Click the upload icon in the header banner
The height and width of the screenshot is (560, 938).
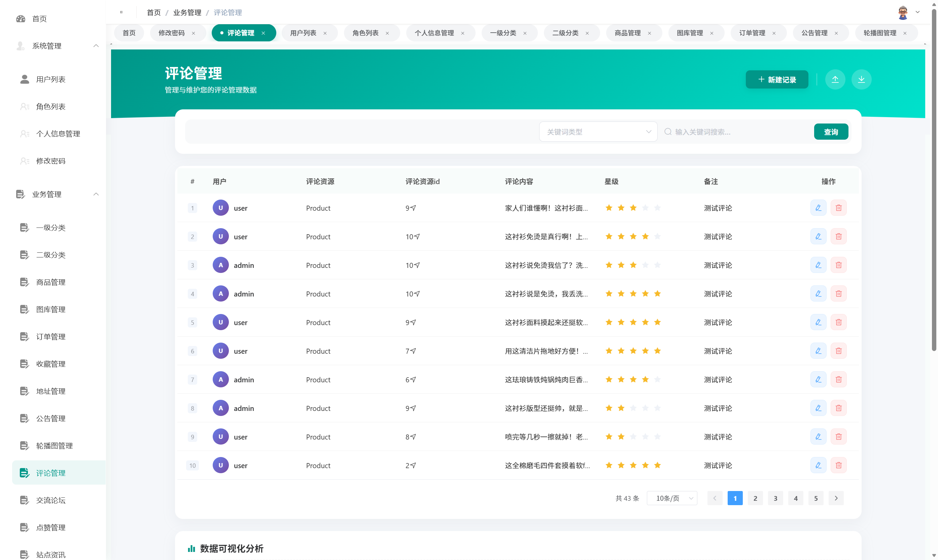coord(835,79)
